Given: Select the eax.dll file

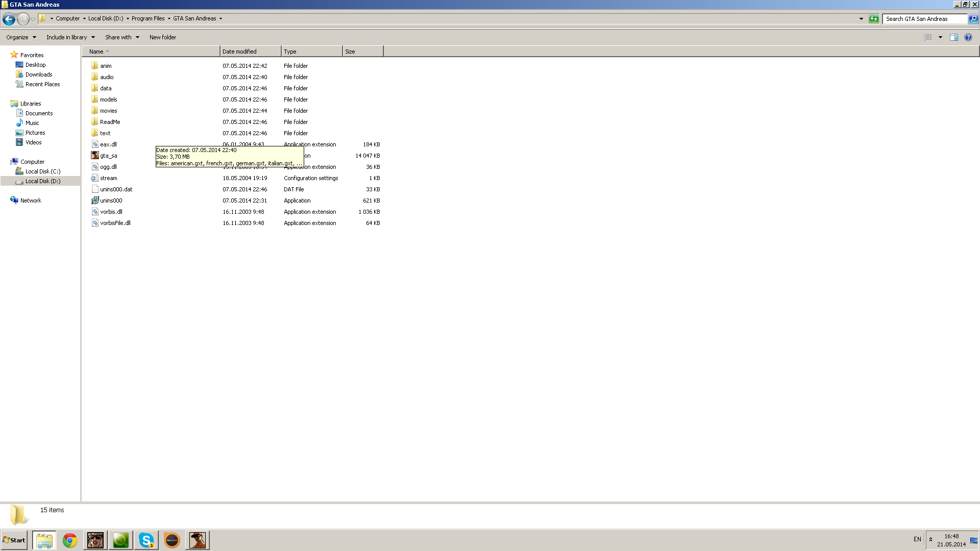Looking at the screenshot, I should (108, 144).
